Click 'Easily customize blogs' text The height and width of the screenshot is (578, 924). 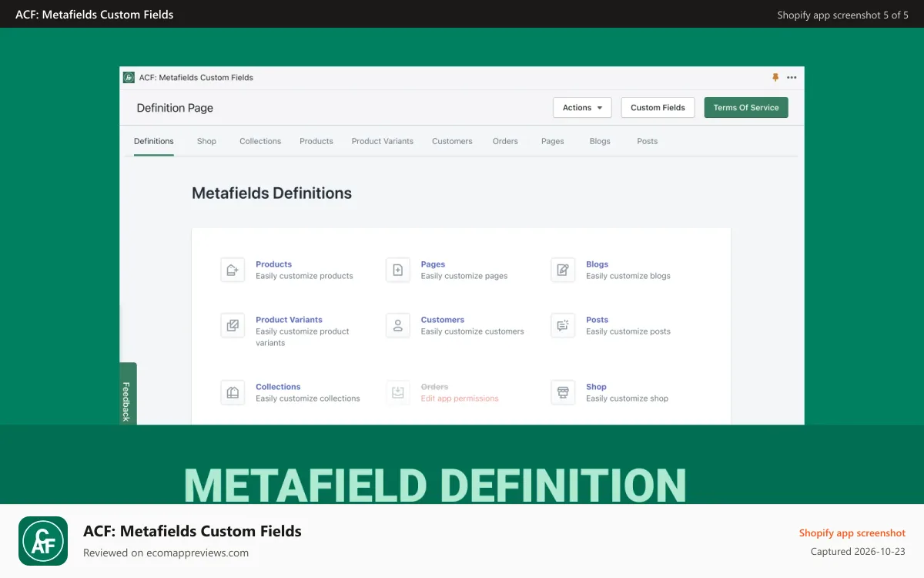click(628, 276)
